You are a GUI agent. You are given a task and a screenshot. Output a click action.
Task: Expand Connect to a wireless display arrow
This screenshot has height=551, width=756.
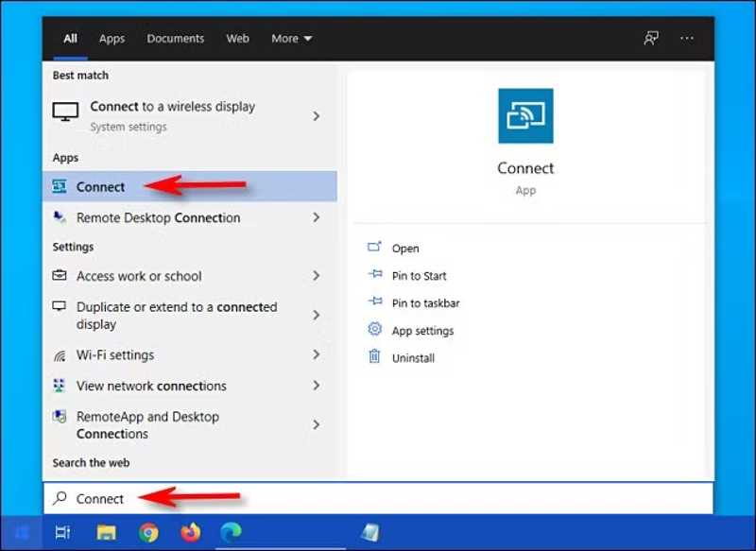(x=316, y=116)
